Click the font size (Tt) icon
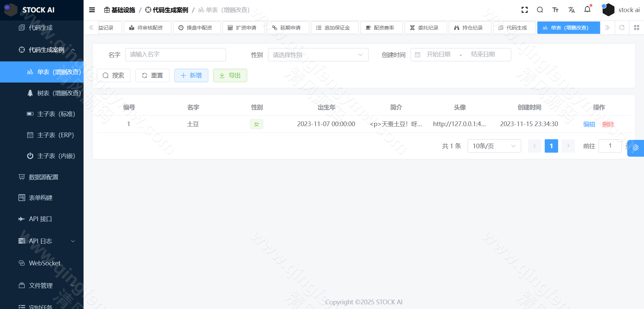644x309 pixels. pyautogui.click(x=555, y=10)
